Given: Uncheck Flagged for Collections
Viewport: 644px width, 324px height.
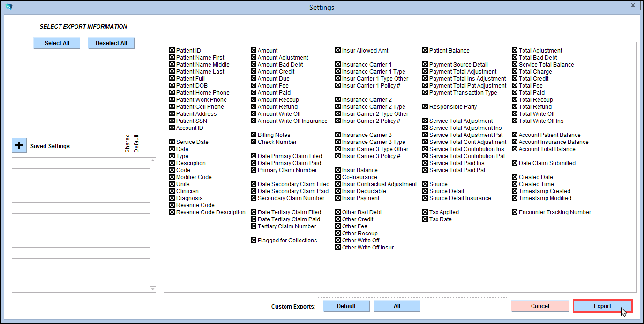Looking at the screenshot, I should [x=254, y=241].
